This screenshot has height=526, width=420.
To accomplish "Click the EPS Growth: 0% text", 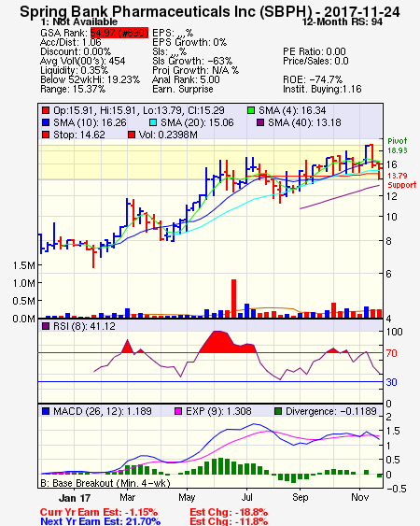I will coord(189,42).
